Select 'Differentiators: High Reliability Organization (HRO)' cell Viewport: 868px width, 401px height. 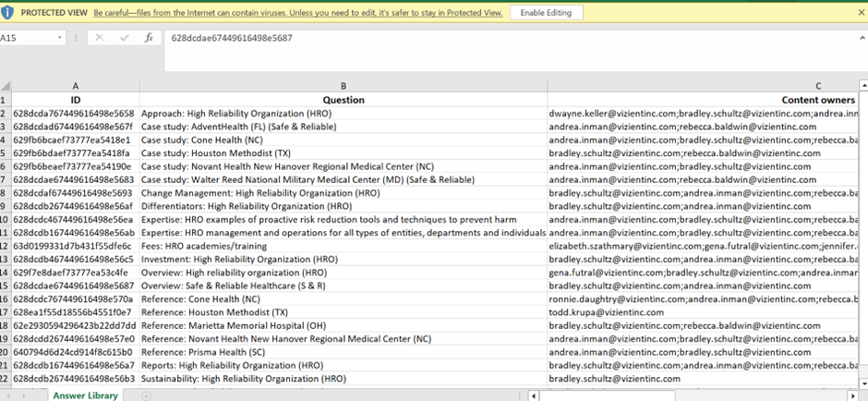(344, 206)
